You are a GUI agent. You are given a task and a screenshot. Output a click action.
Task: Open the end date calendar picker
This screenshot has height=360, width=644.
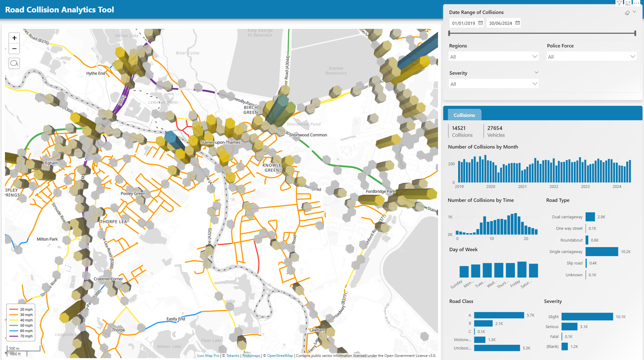(x=517, y=23)
